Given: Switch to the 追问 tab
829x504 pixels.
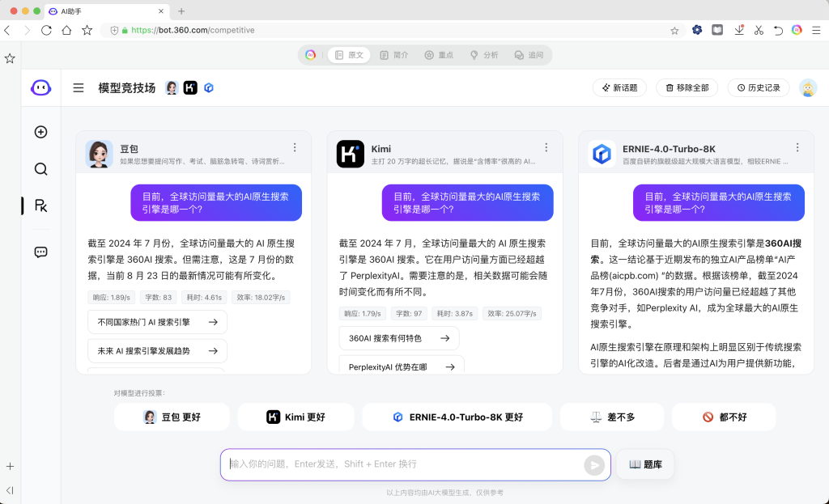Looking at the screenshot, I should click(x=529, y=55).
